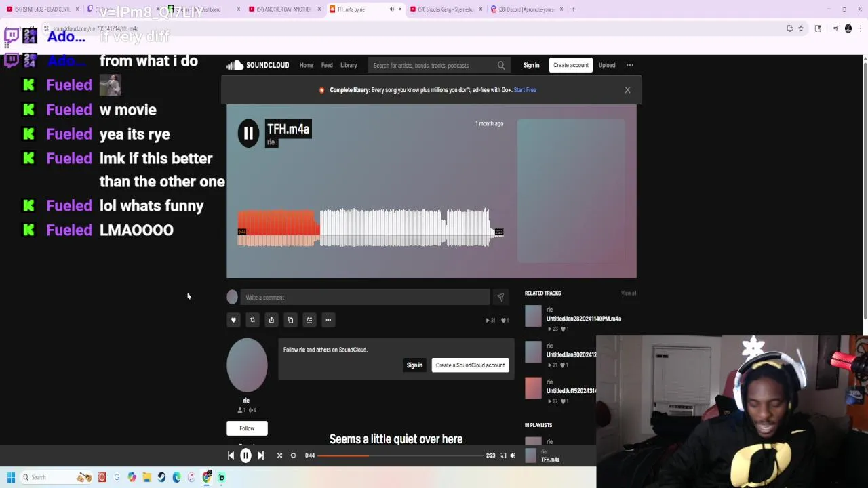Open the rie profile avatar

coord(247,365)
